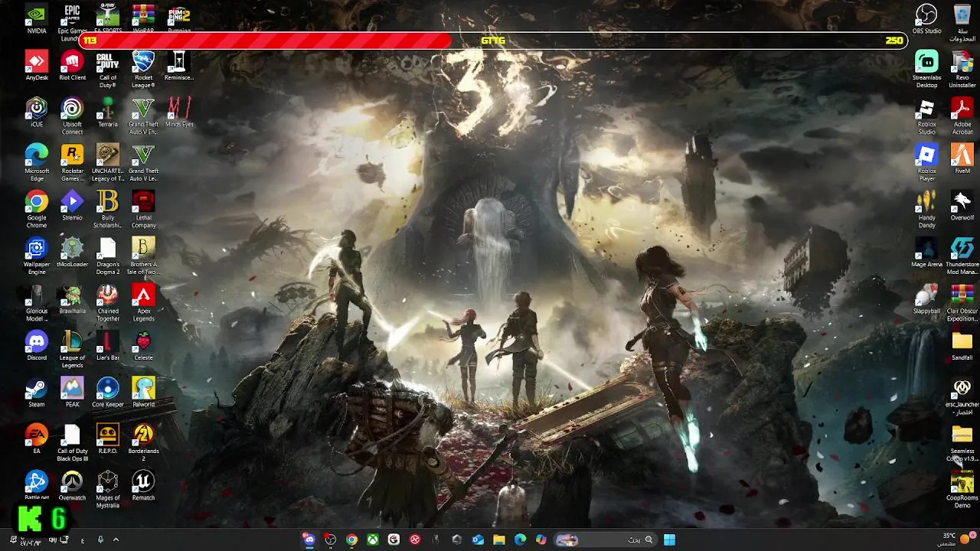Image resolution: width=980 pixels, height=551 pixels.
Task: Select the Liar's Bar desktop icon
Action: [x=108, y=346]
